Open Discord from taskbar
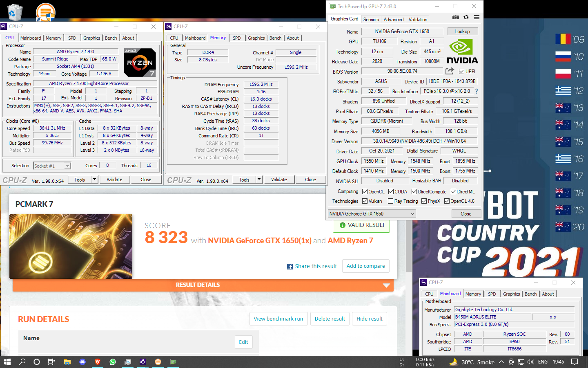The image size is (588, 368). pos(82,362)
